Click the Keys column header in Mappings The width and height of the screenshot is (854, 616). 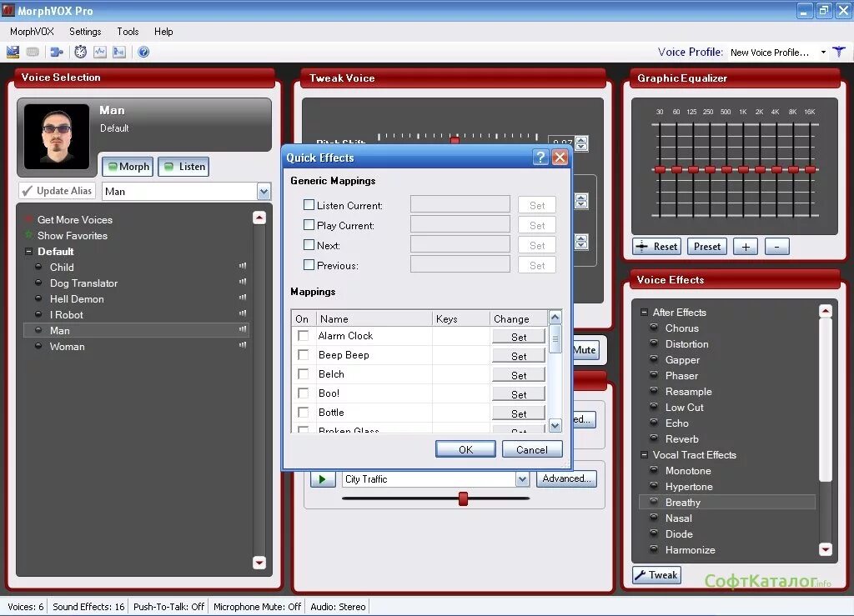(x=460, y=319)
